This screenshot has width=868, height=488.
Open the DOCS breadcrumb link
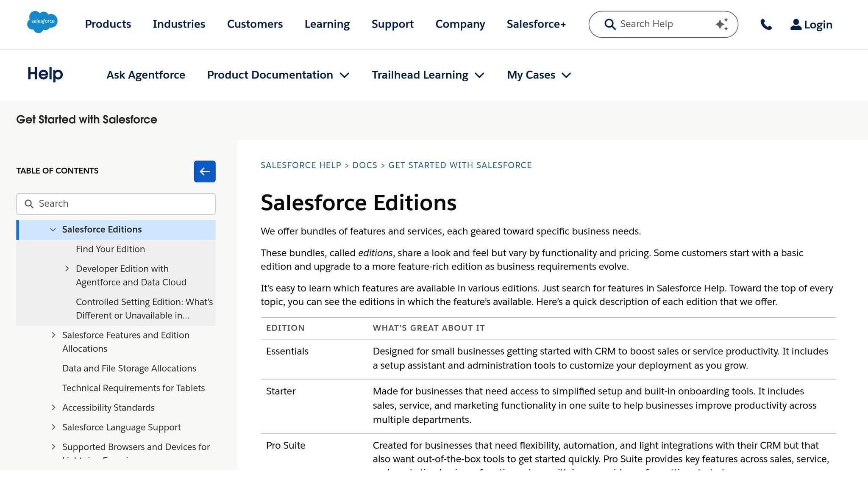(x=364, y=165)
